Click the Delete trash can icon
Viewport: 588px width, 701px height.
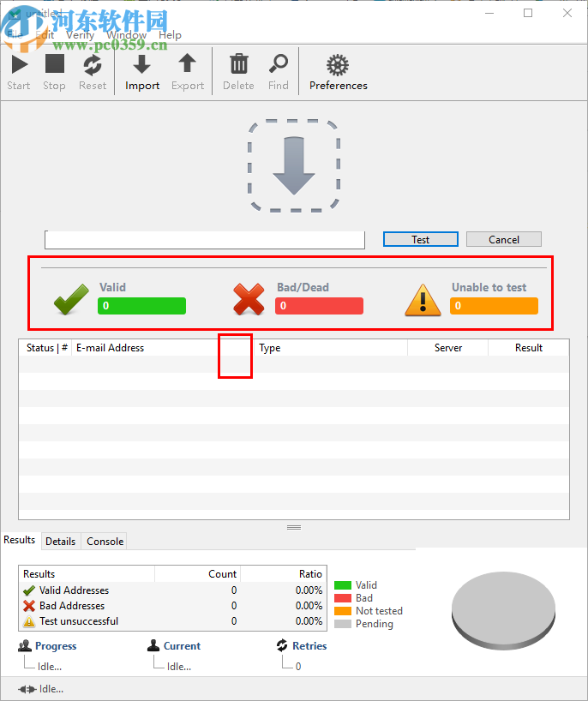point(239,63)
